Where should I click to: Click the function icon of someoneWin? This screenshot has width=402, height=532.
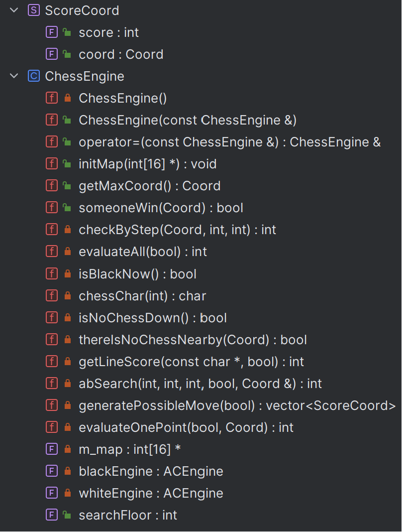pos(52,208)
